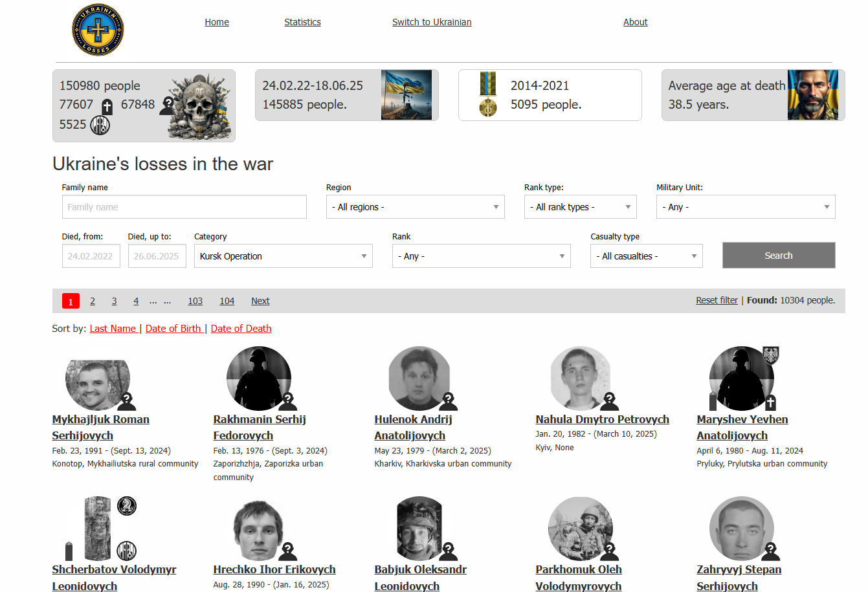The image size is (868, 592).
Task: Open the Statistics page
Action: tap(302, 22)
